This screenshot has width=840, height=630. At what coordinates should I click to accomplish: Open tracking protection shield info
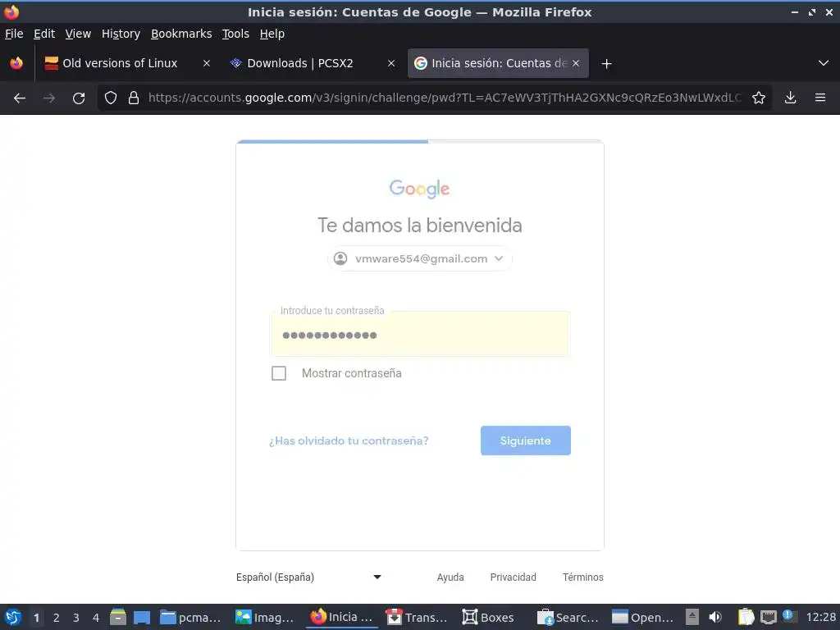coord(111,98)
